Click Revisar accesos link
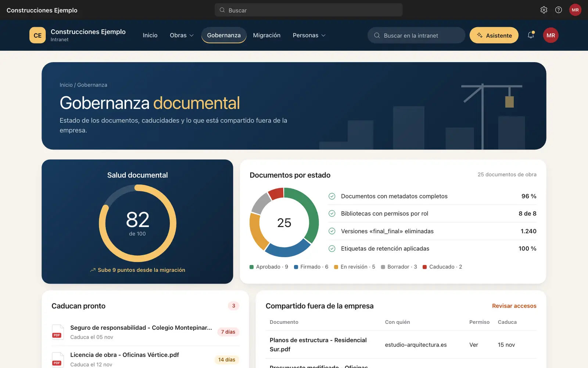 click(514, 306)
